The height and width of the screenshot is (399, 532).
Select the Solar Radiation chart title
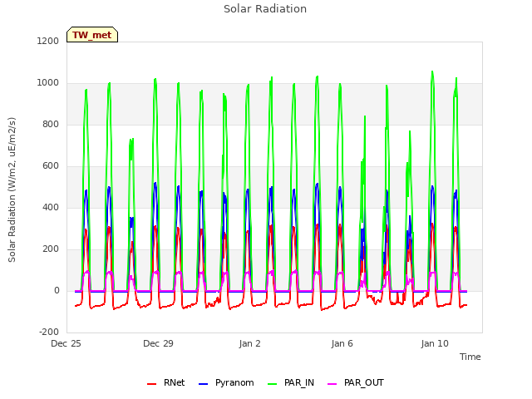tap(265, 9)
